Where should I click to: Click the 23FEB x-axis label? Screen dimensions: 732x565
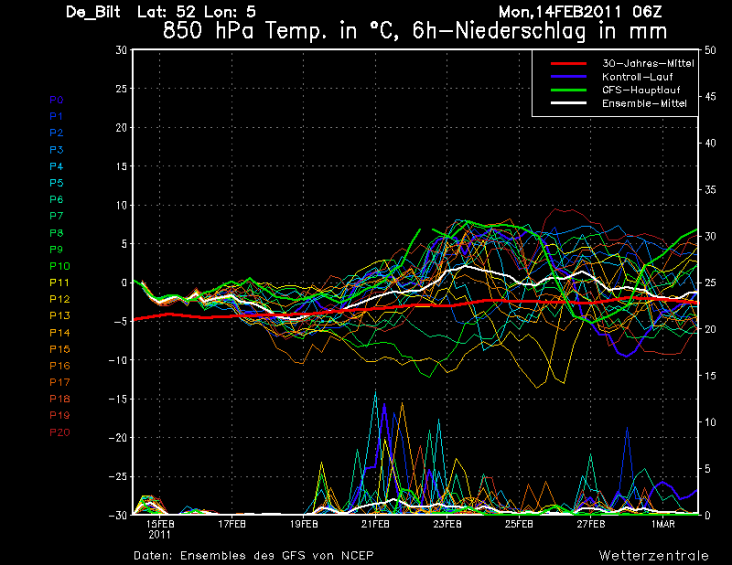447,524
